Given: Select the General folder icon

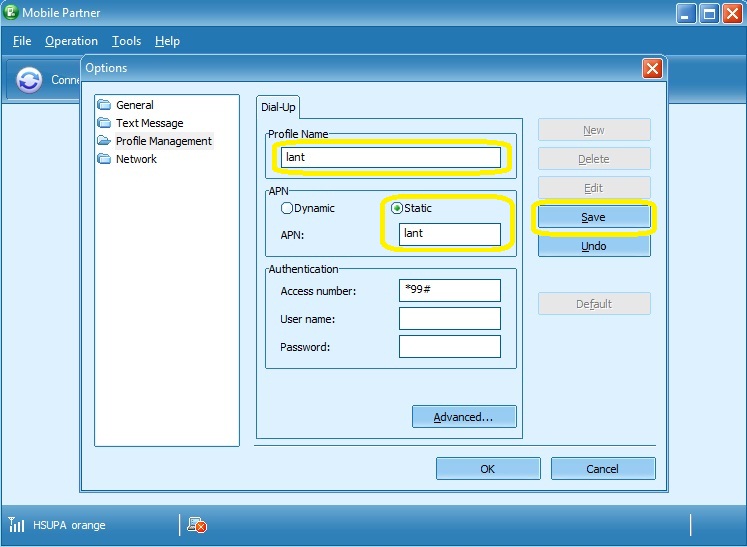Looking at the screenshot, I should [104, 105].
